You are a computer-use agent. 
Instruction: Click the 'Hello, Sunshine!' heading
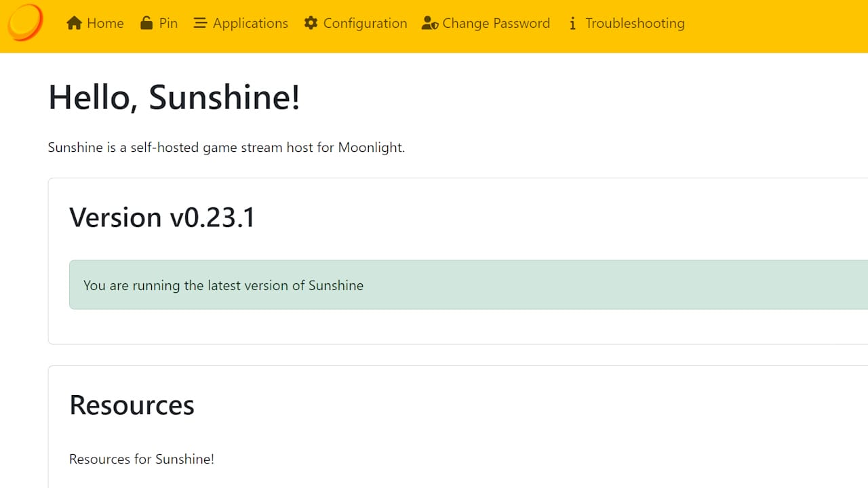coord(174,97)
